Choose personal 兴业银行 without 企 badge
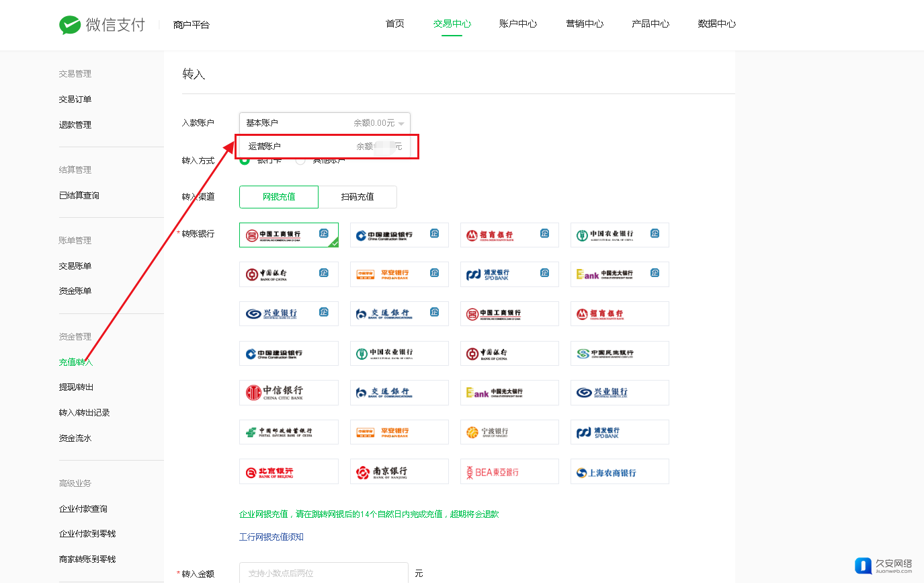The image size is (924, 583). coord(620,393)
